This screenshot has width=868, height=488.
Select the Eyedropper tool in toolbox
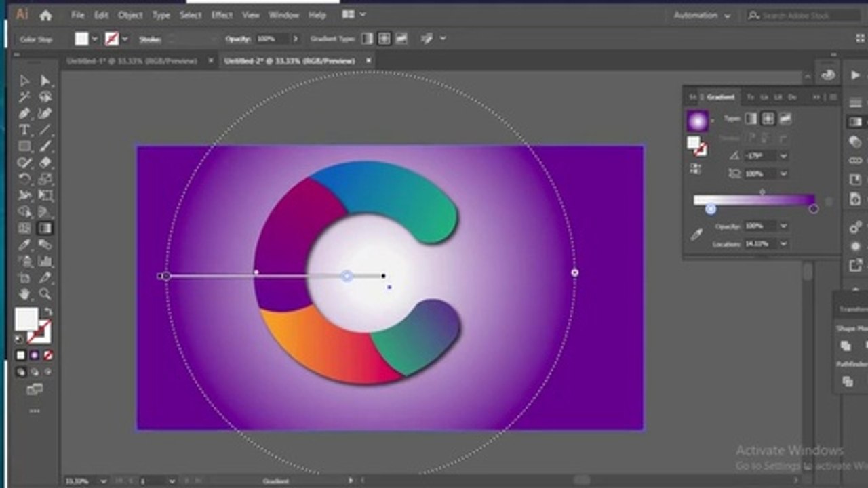(x=24, y=245)
